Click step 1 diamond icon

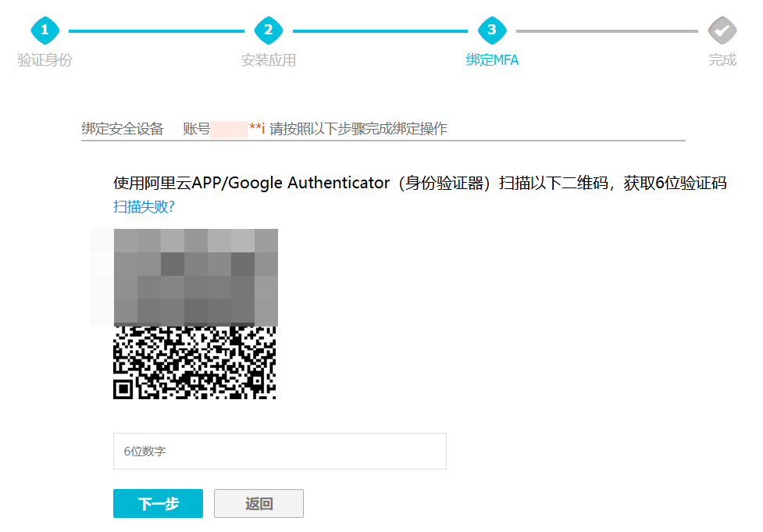coord(45,30)
